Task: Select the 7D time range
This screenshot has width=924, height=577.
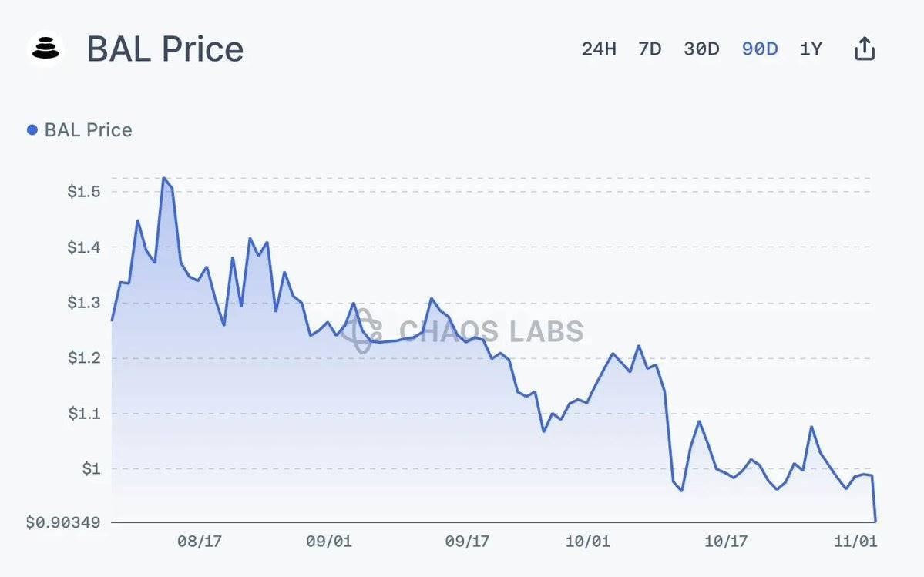Action: click(x=649, y=48)
